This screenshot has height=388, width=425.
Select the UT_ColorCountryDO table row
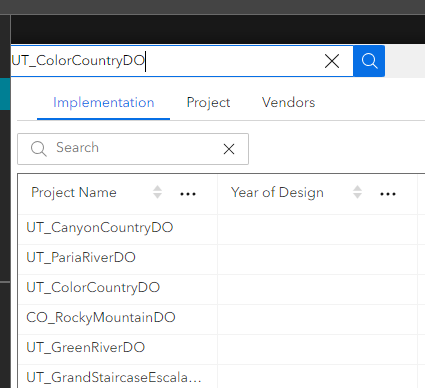click(x=221, y=289)
